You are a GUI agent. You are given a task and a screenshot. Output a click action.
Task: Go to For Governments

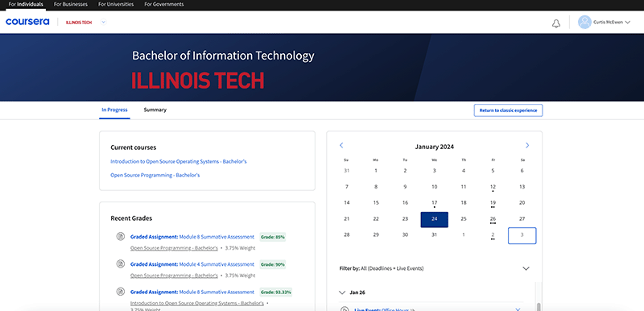coord(164,5)
